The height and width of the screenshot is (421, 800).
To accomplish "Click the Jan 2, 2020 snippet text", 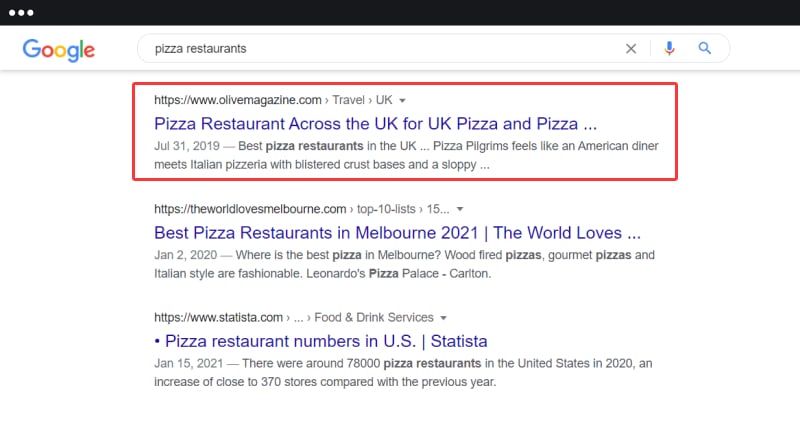I will click(404, 264).
